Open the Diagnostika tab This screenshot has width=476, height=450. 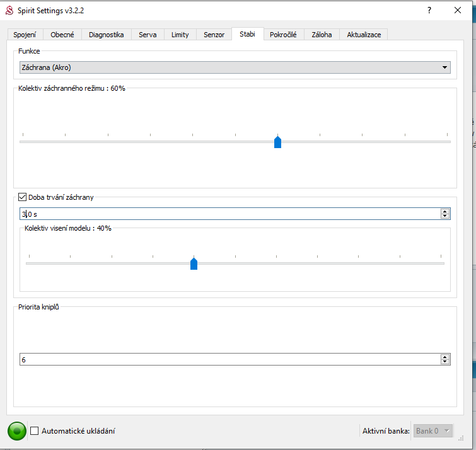coord(106,35)
